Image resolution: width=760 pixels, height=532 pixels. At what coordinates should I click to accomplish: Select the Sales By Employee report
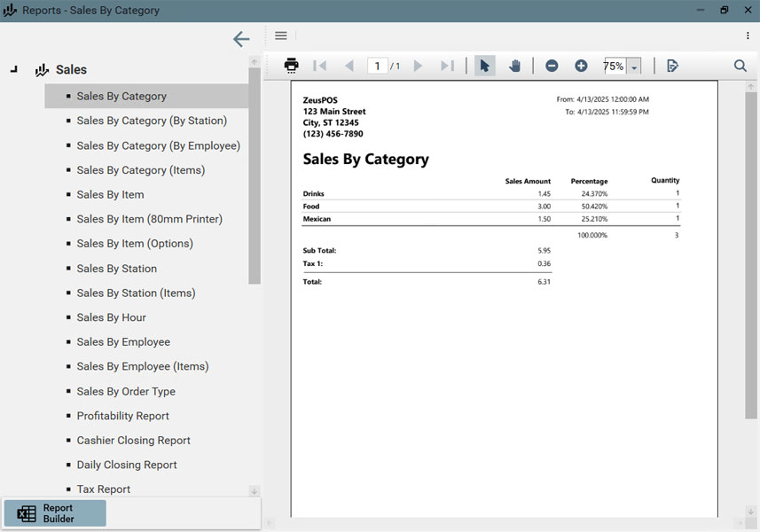(123, 342)
